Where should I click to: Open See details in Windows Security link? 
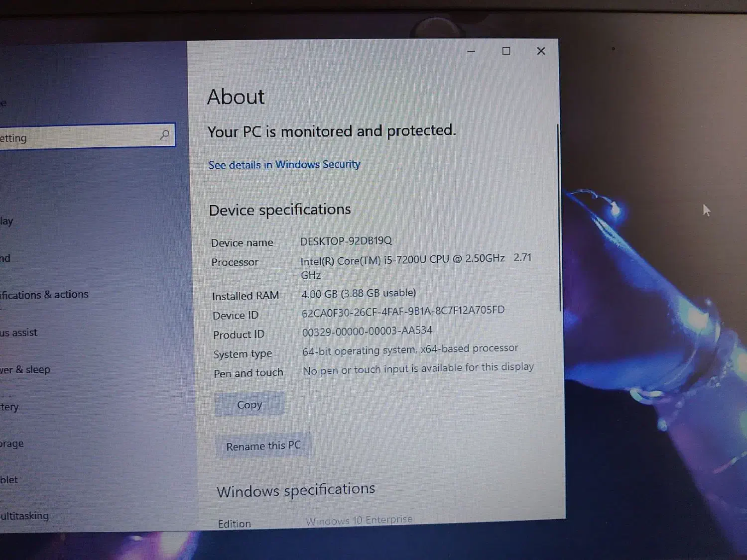coord(284,165)
